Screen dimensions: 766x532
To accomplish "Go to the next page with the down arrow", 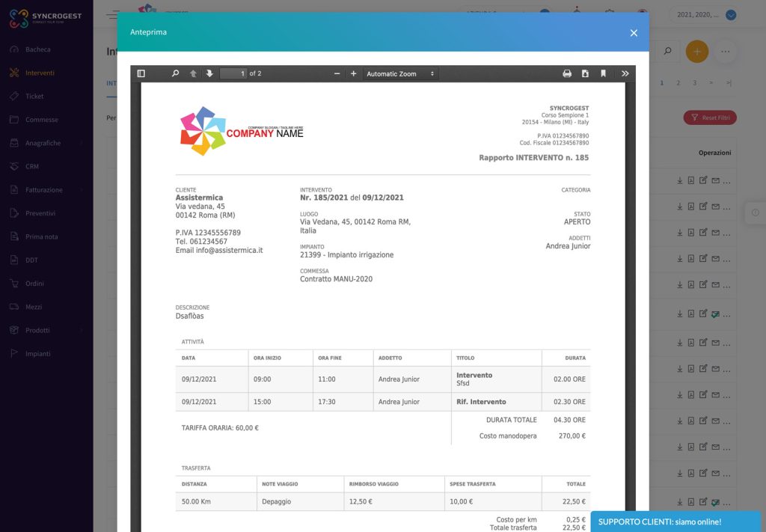I will pos(211,73).
